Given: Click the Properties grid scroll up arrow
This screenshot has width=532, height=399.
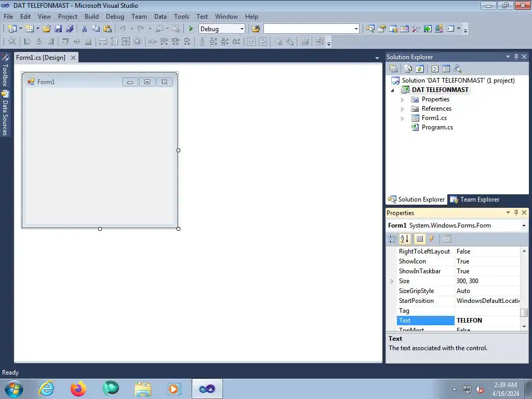Looking at the screenshot, I should point(524,251).
